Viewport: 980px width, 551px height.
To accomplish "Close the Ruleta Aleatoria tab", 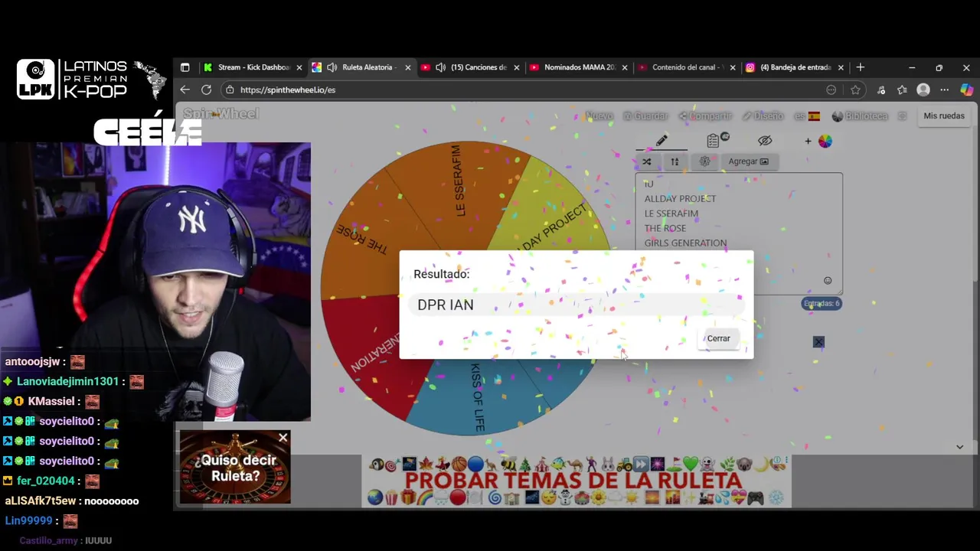I will coord(408,67).
